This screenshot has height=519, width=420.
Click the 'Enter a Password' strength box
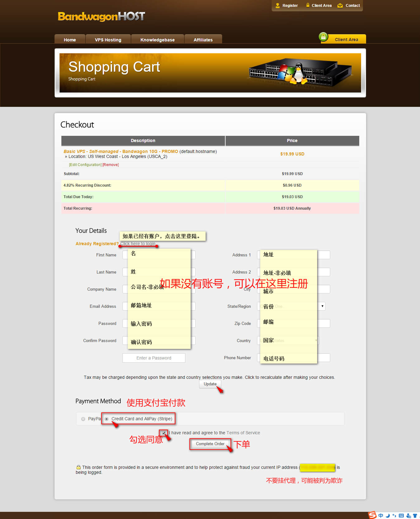154,358
